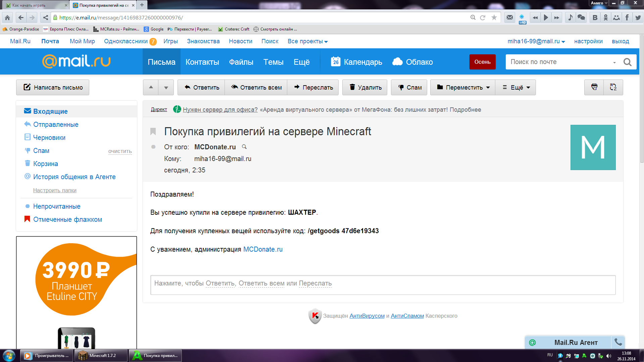The height and width of the screenshot is (362, 644).
Task: Open the Переместить dropdown
Action: 463,87
